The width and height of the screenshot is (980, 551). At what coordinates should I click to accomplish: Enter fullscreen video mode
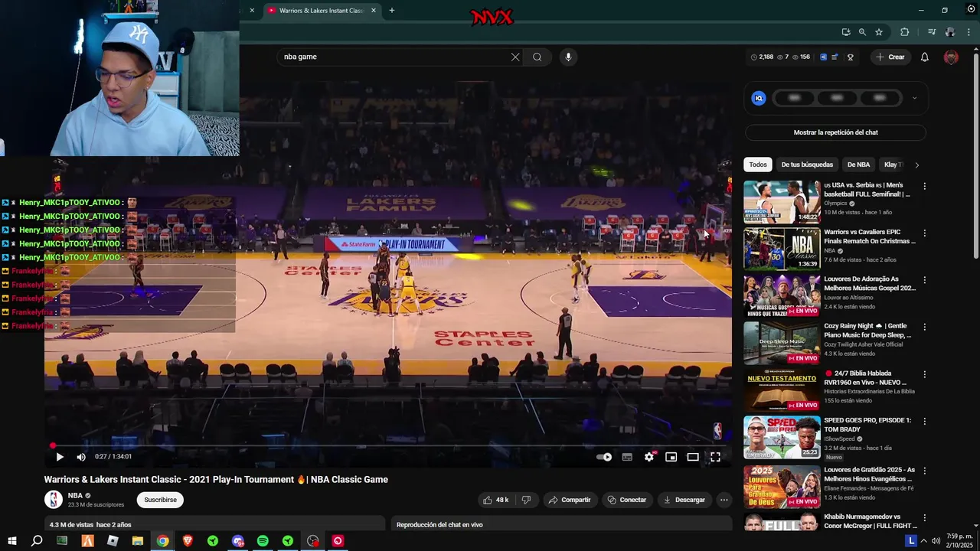[715, 457]
